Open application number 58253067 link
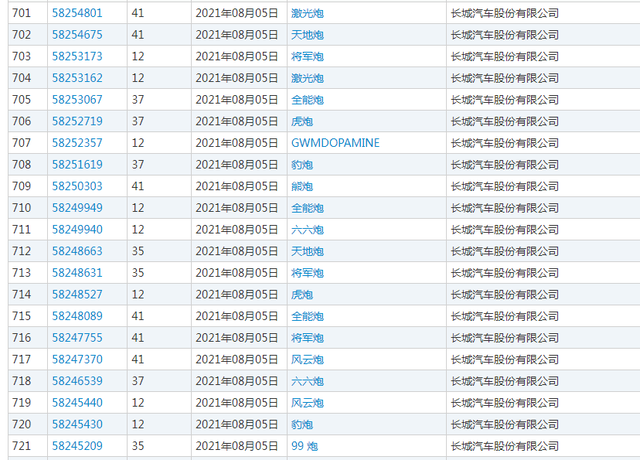Viewport: 640px width, 460px height. tap(77, 100)
